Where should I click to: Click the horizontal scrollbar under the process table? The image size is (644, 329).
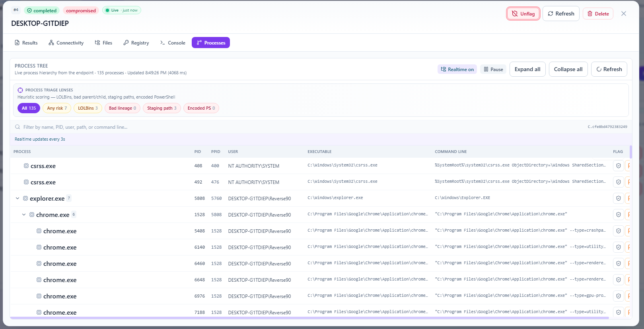click(309, 318)
